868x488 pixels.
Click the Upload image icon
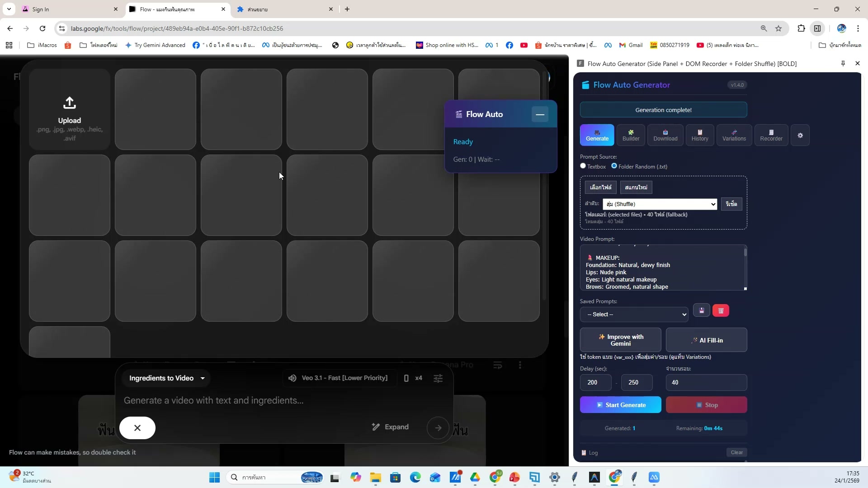point(69,103)
